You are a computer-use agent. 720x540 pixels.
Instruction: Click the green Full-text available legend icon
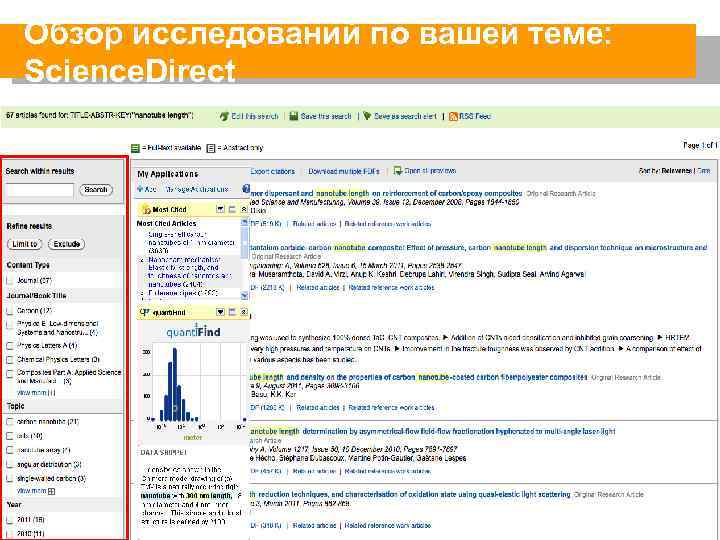(135, 148)
